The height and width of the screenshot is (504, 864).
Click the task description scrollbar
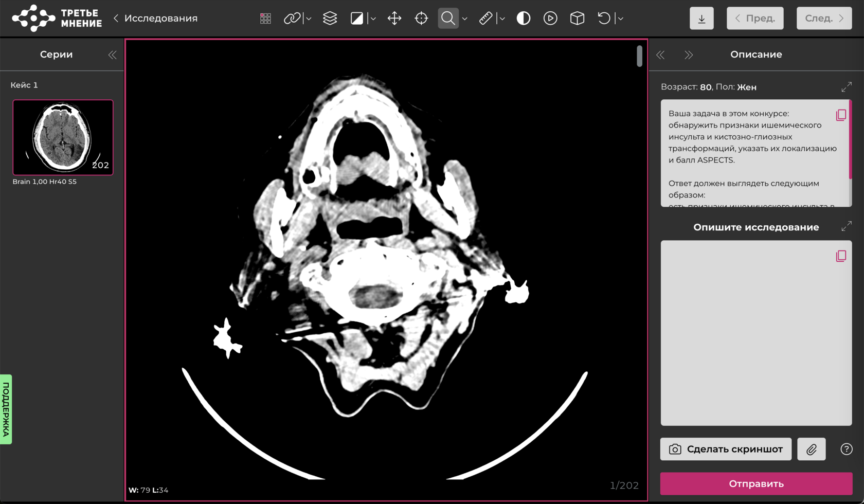click(x=850, y=140)
